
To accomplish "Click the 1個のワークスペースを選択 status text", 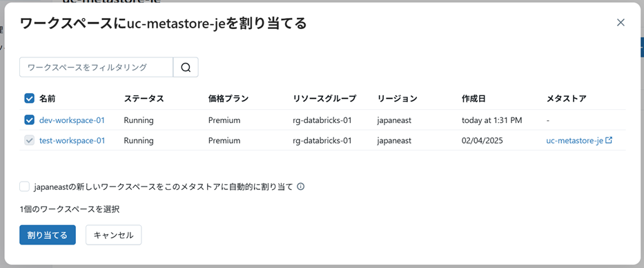I will [x=70, y=209].
